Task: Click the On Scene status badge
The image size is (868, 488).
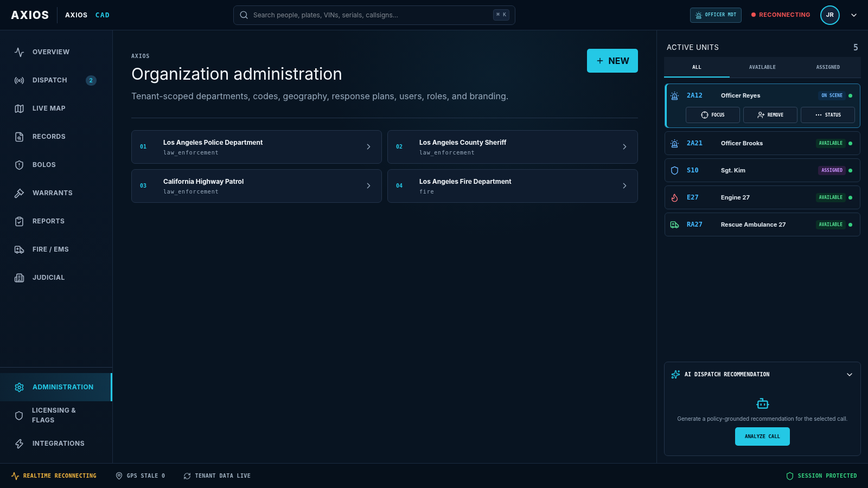Action: coord(832,95)
